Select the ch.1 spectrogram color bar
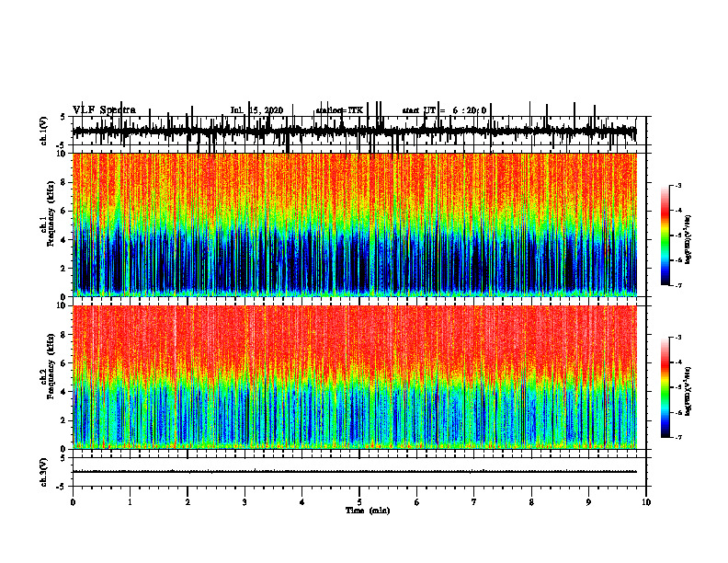This screenshot has width=728, height=563. 665,235
